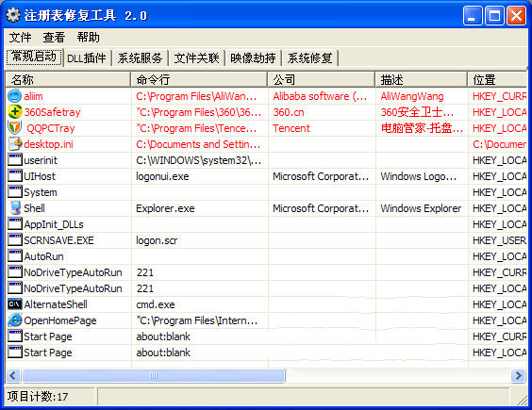Click the SCRNSAVE.EXE row icon
Viewport: 532px width, 410px height.
pyautogui.click(x=14, y=239)
